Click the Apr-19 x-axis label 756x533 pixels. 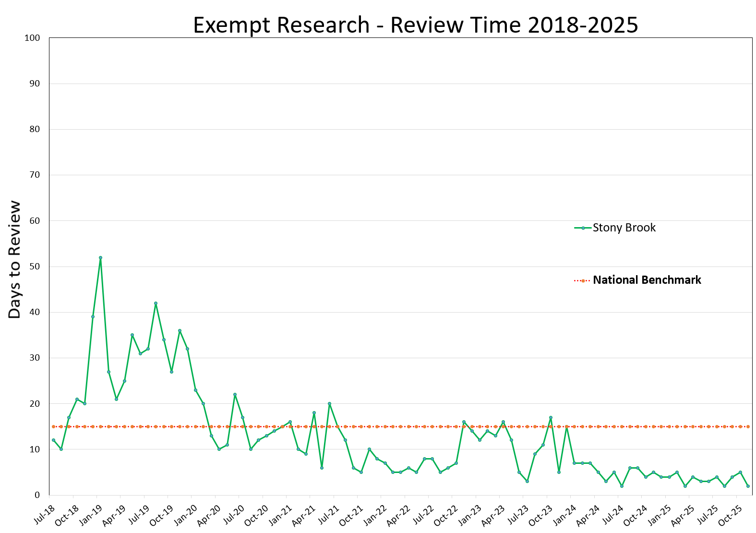pyautogui.click(x=115, y=515)
